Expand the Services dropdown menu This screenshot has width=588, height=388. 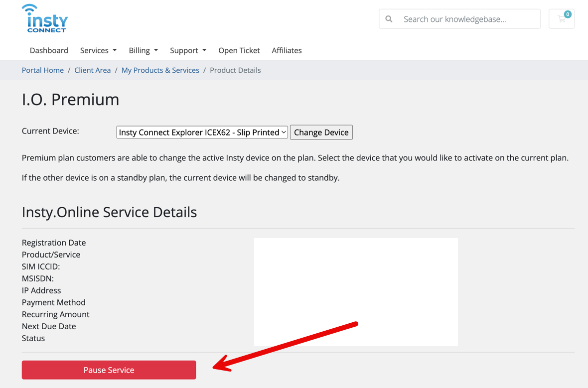pos(98,50)
